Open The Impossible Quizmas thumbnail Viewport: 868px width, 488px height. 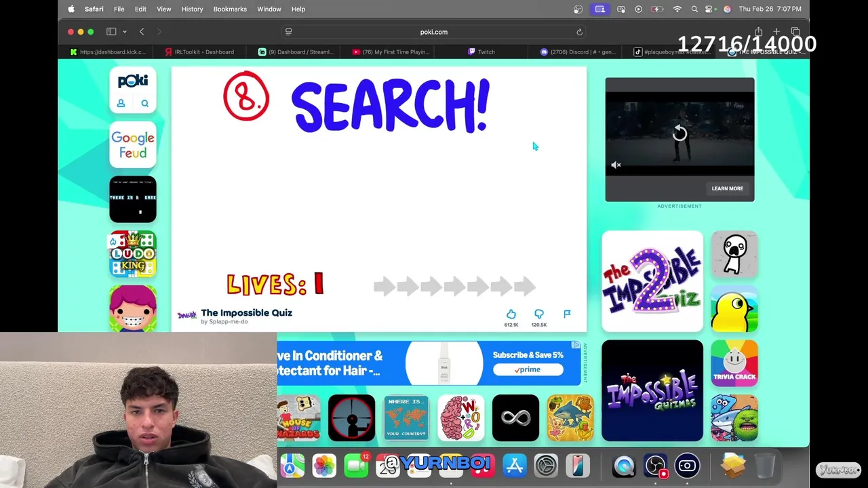(x=652, y=390)
